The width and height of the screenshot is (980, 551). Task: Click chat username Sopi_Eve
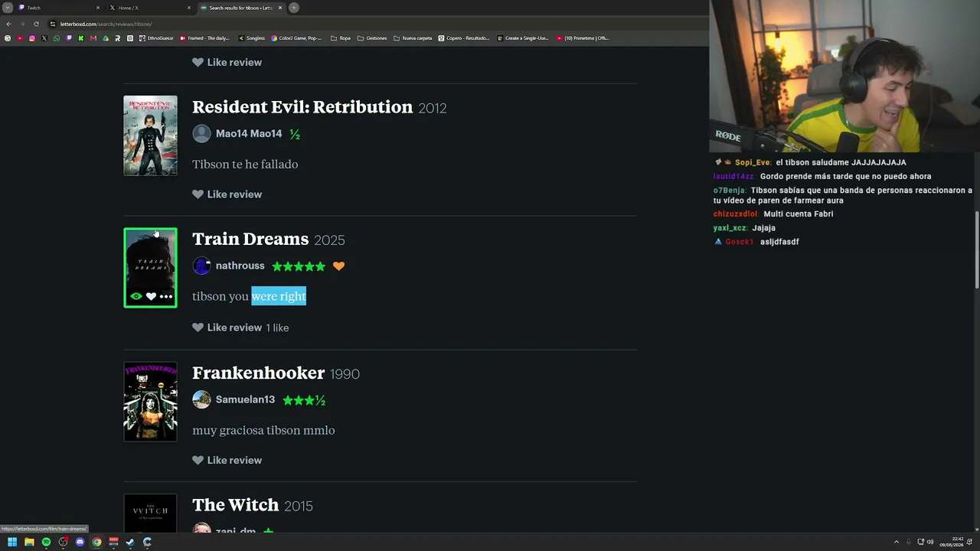tap(753, 162)
